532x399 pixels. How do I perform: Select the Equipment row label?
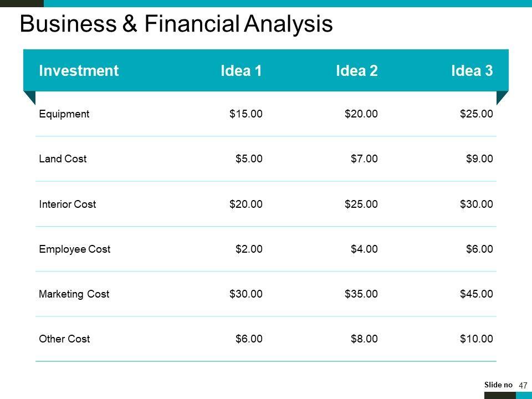[64, 114]
